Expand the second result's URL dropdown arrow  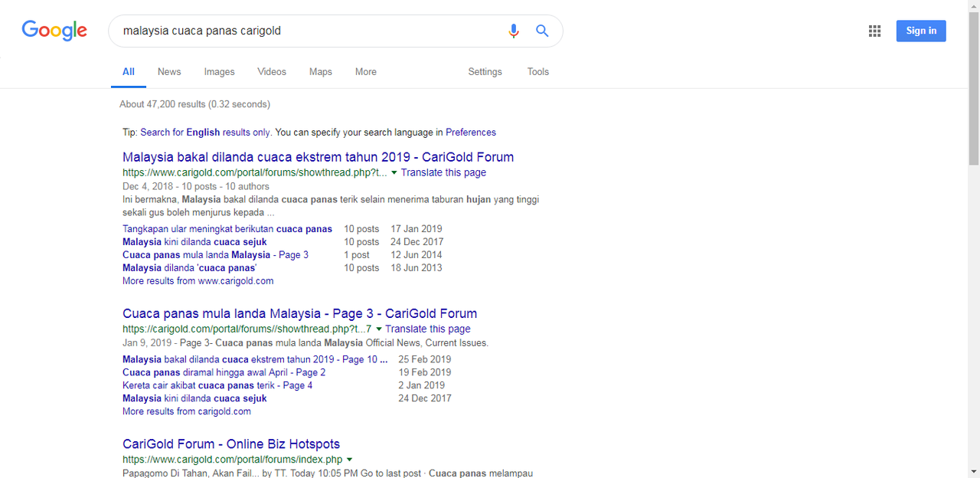pyautogui.click(x=378, y=329)
